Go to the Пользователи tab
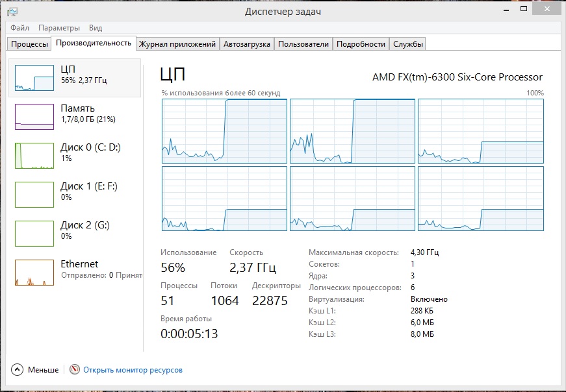The image size is (566, 392). [x=303, y=44]
